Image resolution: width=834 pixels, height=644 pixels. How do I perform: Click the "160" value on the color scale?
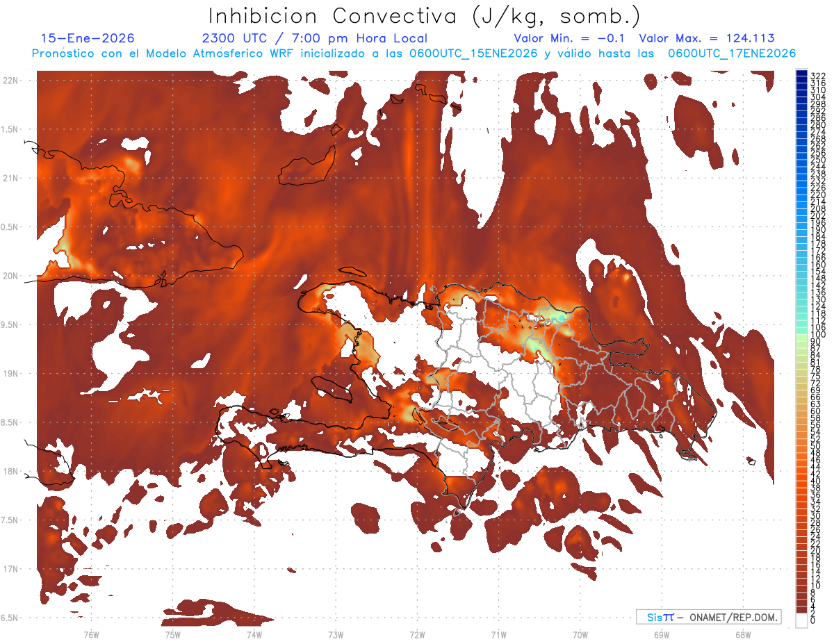[x=818, y=265]
